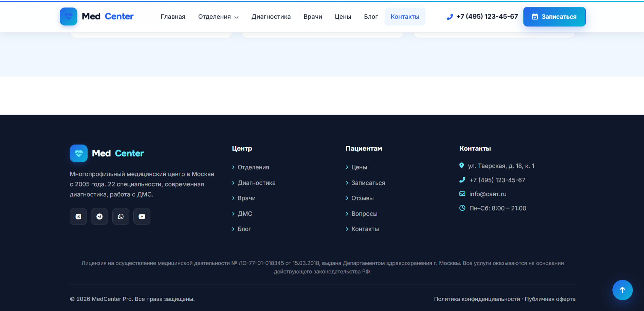This screenshot has width=644, height=311.
Task: Open Блог in the top menu
Action: point(371,17)
